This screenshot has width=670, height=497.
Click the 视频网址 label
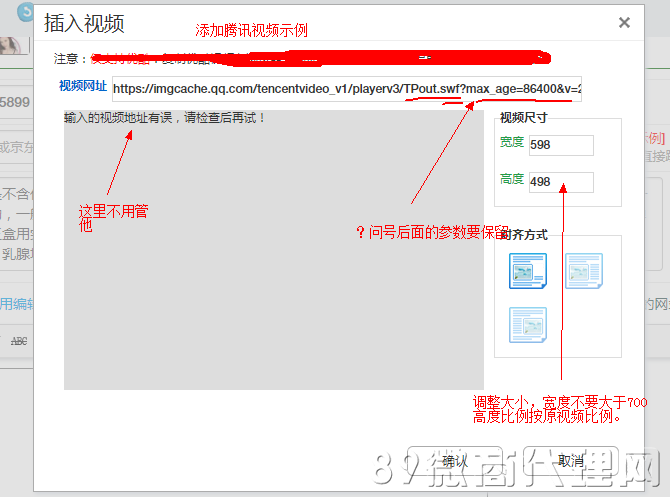[83, 86]
